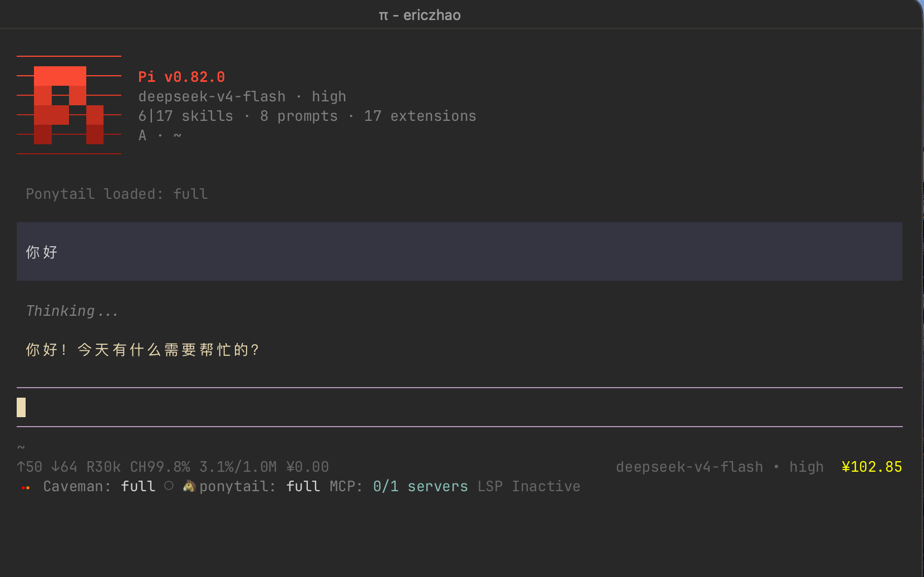Image resolution: width=924 pixels, height=577 pixels.
Task: Click the 17 extensions text in header
Action: click(420, 116)
